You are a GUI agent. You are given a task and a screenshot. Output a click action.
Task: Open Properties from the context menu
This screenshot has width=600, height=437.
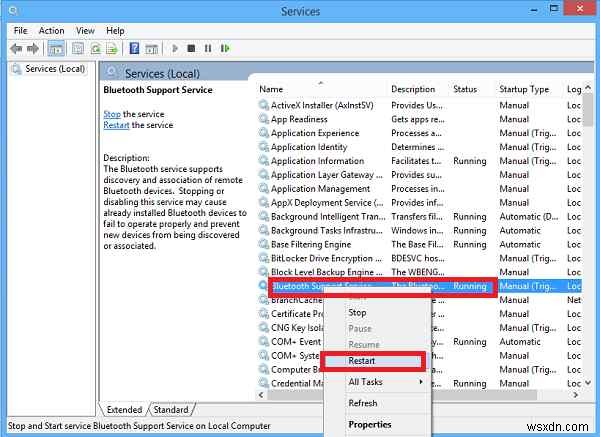pyautogui.click(x=370, y=424)
